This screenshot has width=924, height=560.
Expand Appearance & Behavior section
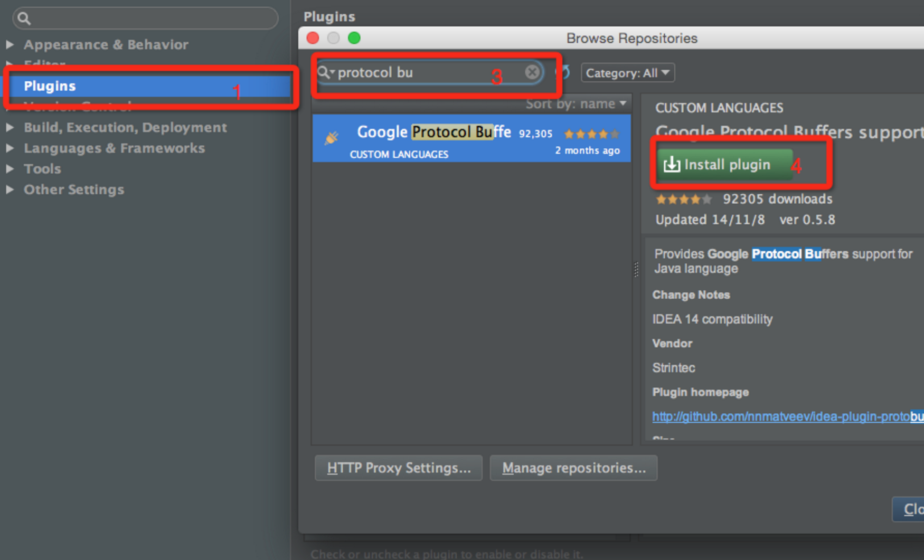[x=10, y=44]
